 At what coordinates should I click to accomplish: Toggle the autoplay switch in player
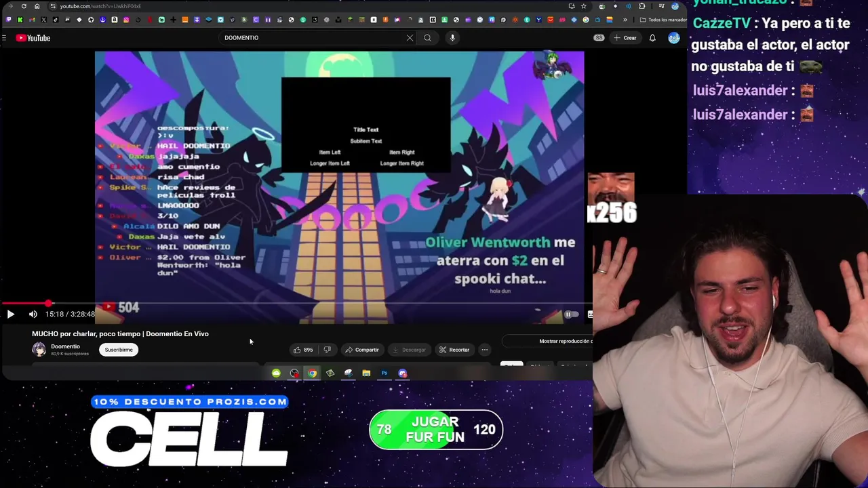click(x=572, y=314)
